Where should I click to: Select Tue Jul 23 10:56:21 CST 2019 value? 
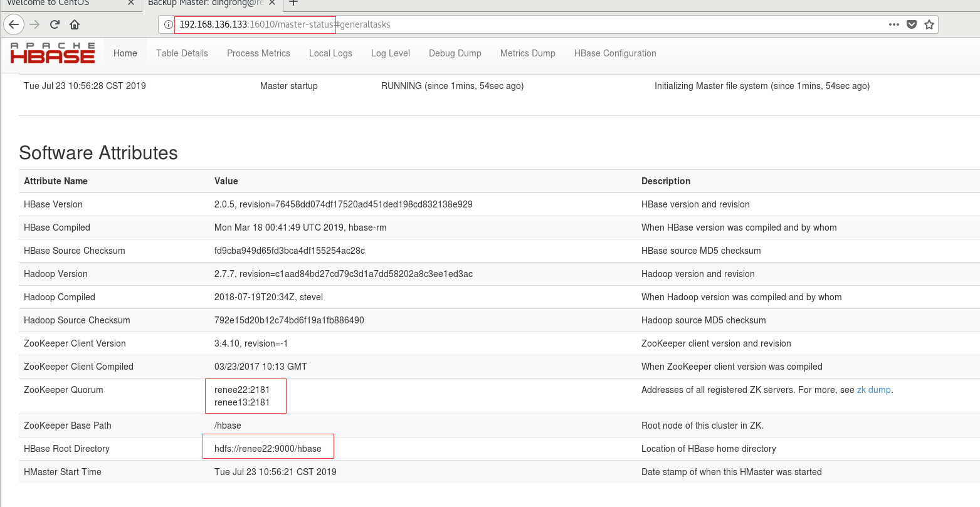point(275,472)
